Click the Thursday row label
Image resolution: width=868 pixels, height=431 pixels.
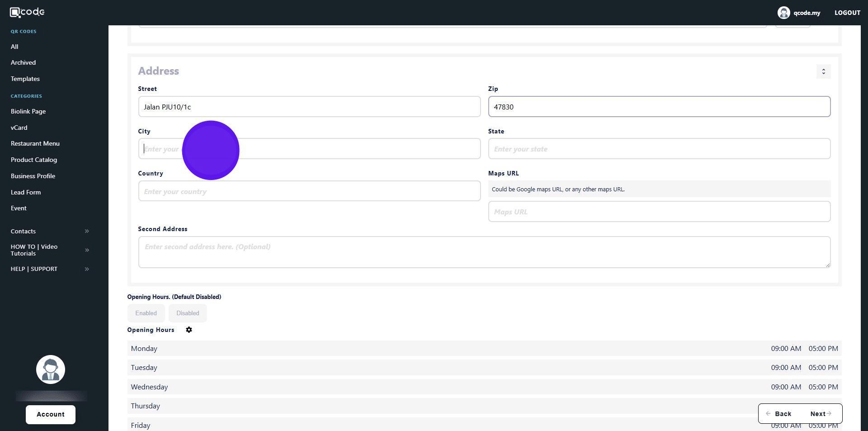146,406
